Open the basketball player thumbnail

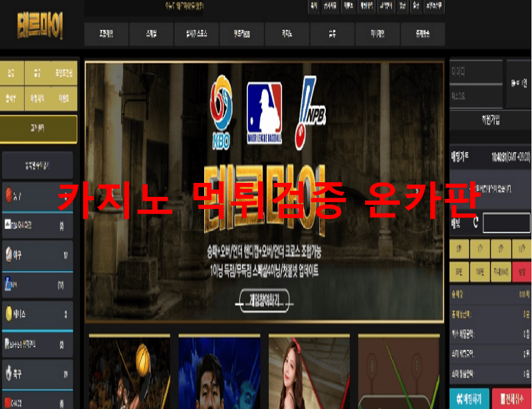tap(130, 372)
